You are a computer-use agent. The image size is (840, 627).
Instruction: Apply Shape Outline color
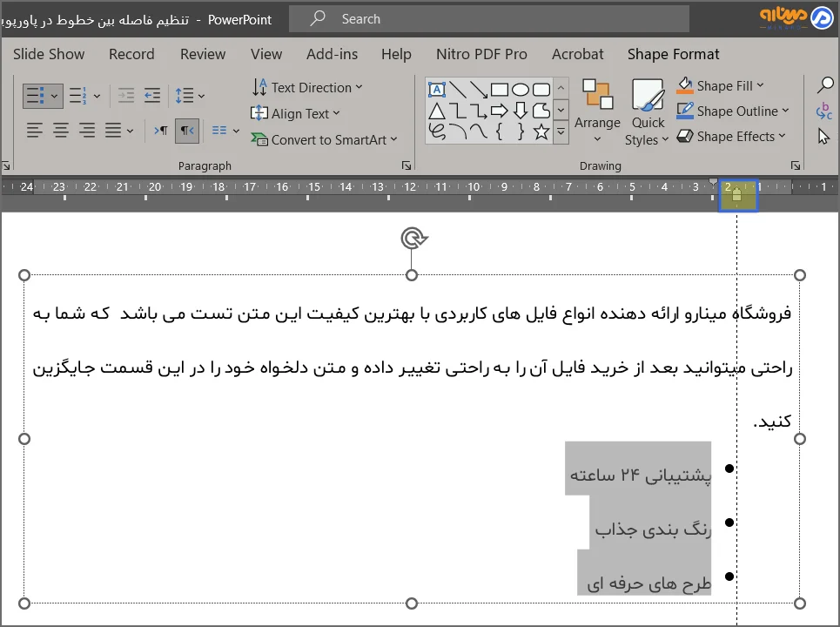[732, 111]
